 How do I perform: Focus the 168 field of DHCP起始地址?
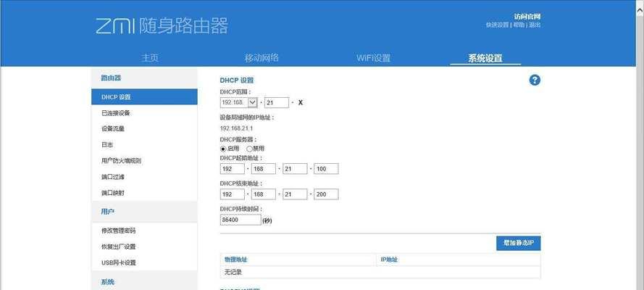264,169
